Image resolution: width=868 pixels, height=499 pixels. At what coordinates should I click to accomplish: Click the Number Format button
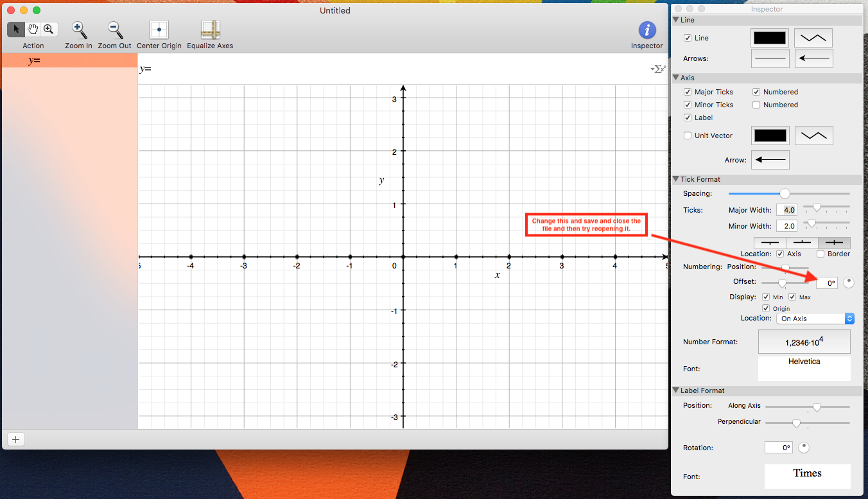(804, 342)
